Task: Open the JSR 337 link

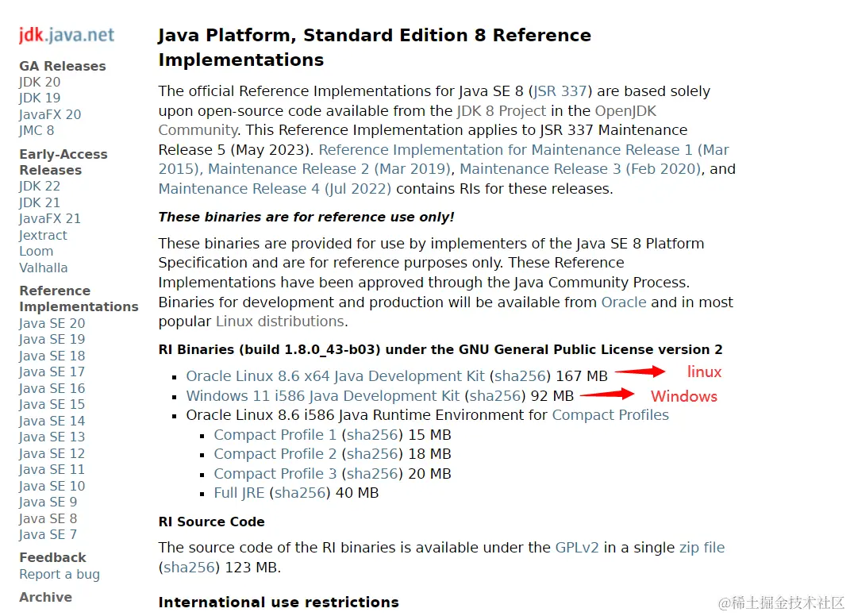Action: (560, 91)
